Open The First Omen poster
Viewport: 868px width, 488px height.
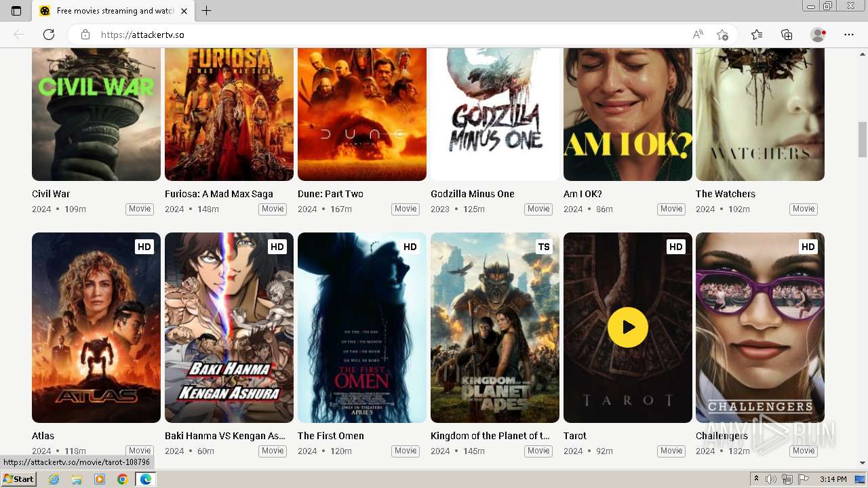tap(362, 327)
